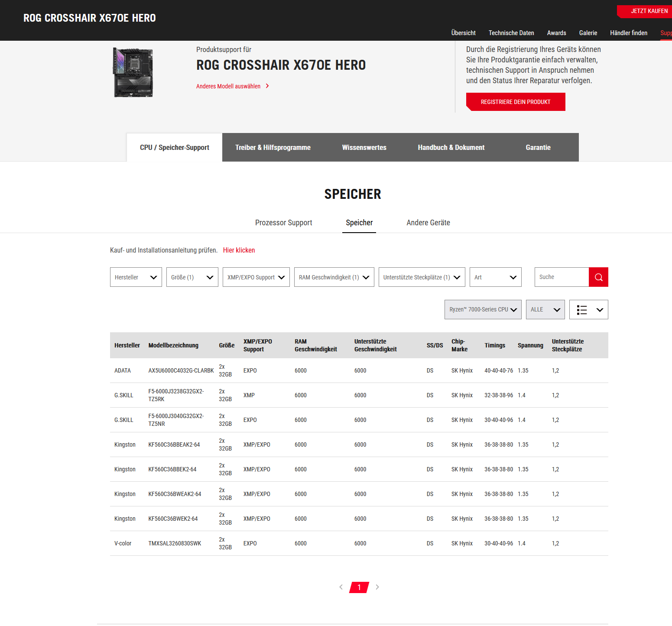Switch to CPU / Speicher-Support tab
The width and height of the screenshot is (672, 626).
[x=175, y=147]
